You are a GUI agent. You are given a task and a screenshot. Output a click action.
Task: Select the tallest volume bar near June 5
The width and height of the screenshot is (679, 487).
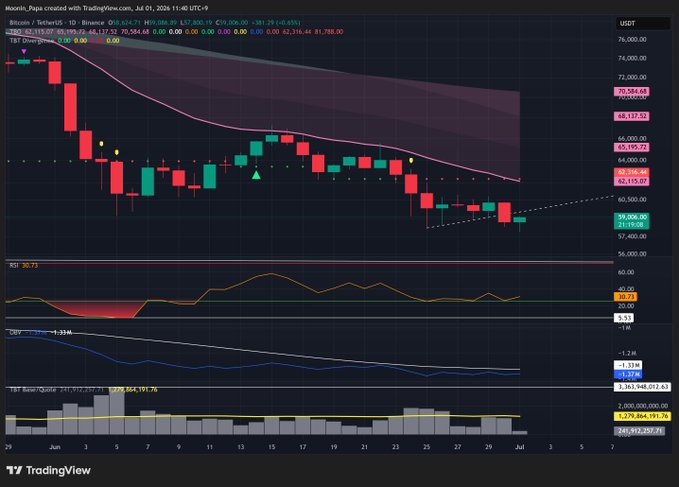click(x=117, y=411)
